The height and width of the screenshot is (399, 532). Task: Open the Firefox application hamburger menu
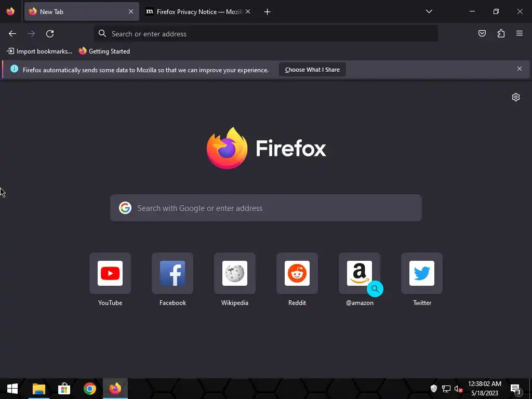[520, 33]
